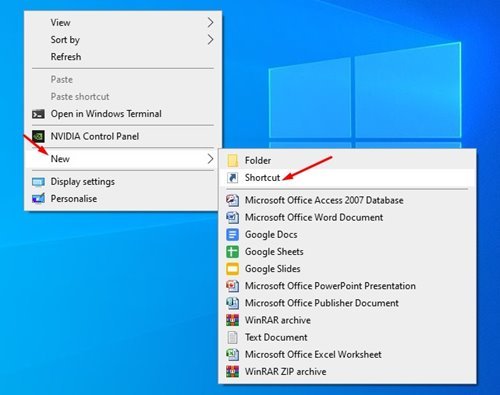Click the yellow Google Slides icon
The image size is (500, 395).
tap(232, 269)
